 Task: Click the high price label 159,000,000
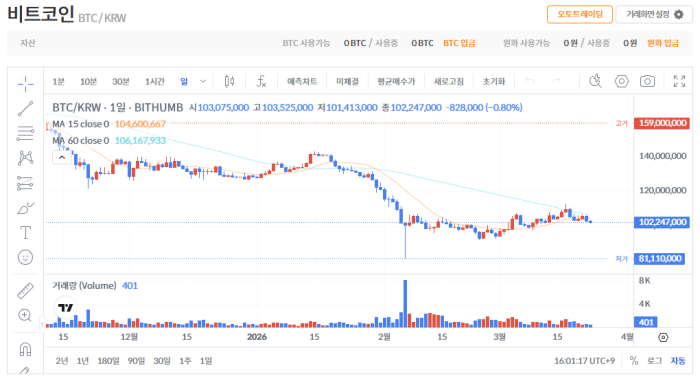click(661, 123)
